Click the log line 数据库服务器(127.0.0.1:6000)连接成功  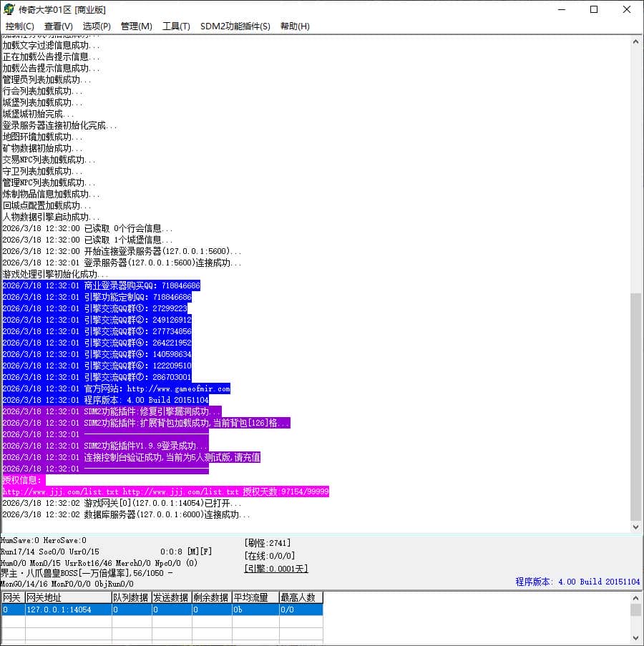[x=126, y=514]
